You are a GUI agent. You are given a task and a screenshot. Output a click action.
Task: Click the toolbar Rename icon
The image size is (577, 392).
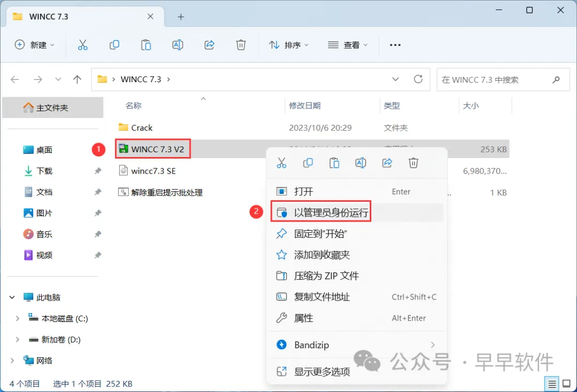pyautogui.click(x=178, y=45)
